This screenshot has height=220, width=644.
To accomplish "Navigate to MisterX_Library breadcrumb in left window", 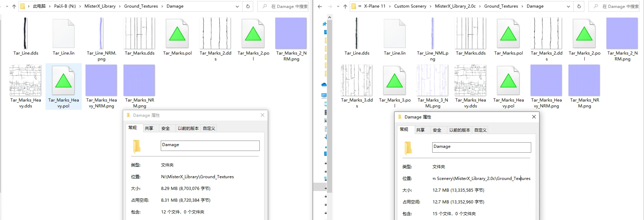I will click(100, 6).
